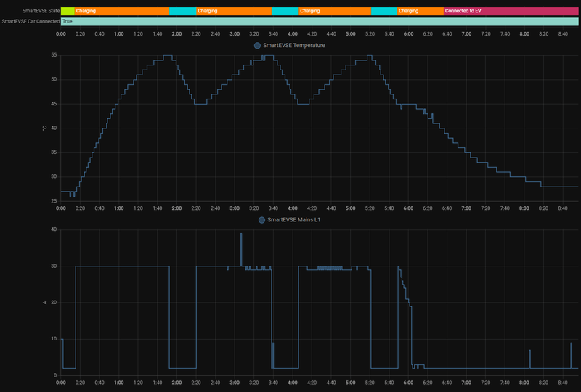Click the SmartEVSE Car Connected row label
Image resolution: width=581 pixels, height=392 pixels.
click(x=31, y=22)
